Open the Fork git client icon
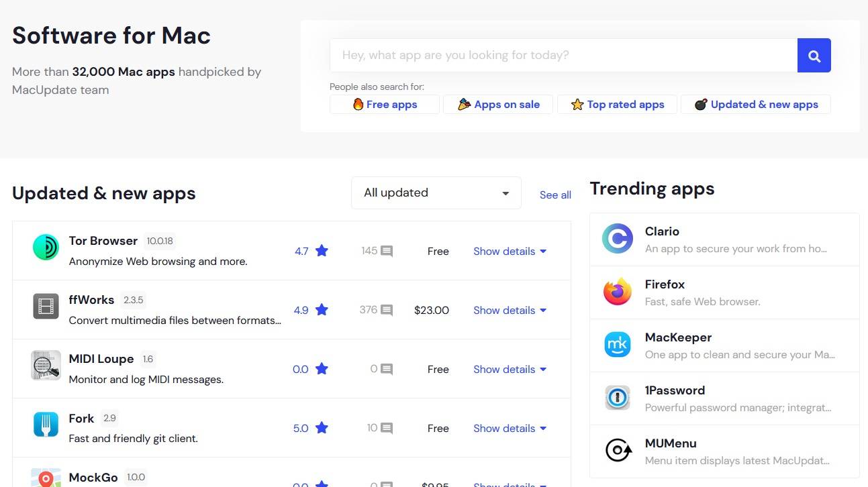 point(45,427)
